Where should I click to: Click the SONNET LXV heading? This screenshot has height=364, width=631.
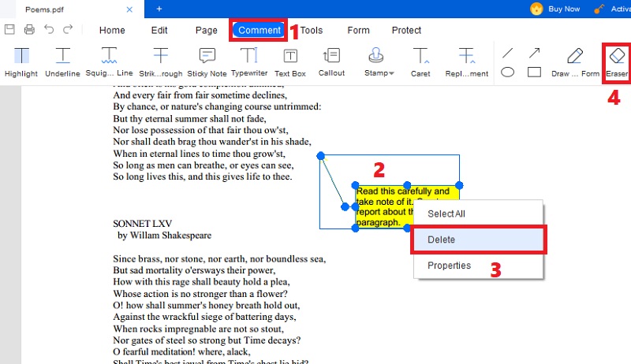click(143, 224)
